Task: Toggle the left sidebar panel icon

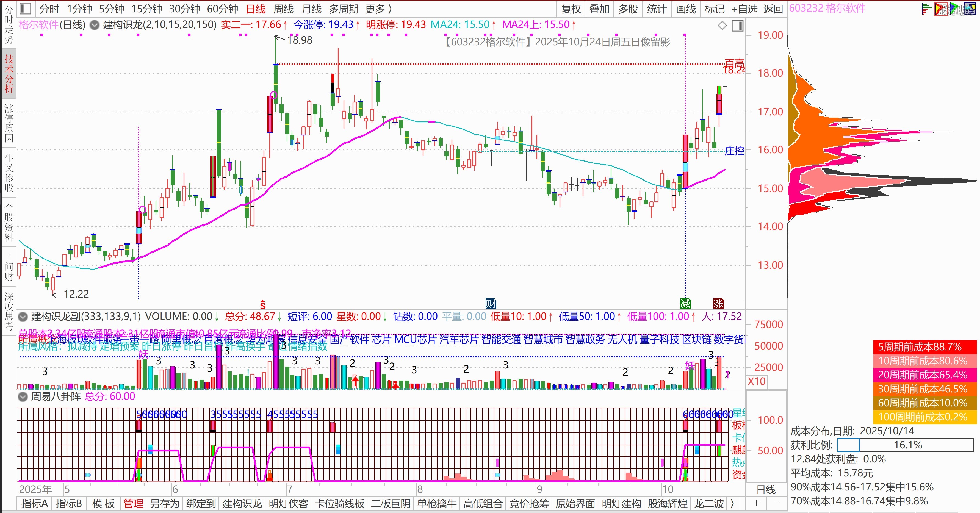Action: point(26,8)
